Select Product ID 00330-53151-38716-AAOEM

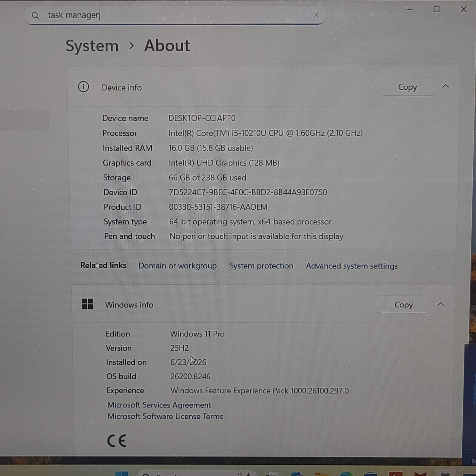click(x=218, y=207)
